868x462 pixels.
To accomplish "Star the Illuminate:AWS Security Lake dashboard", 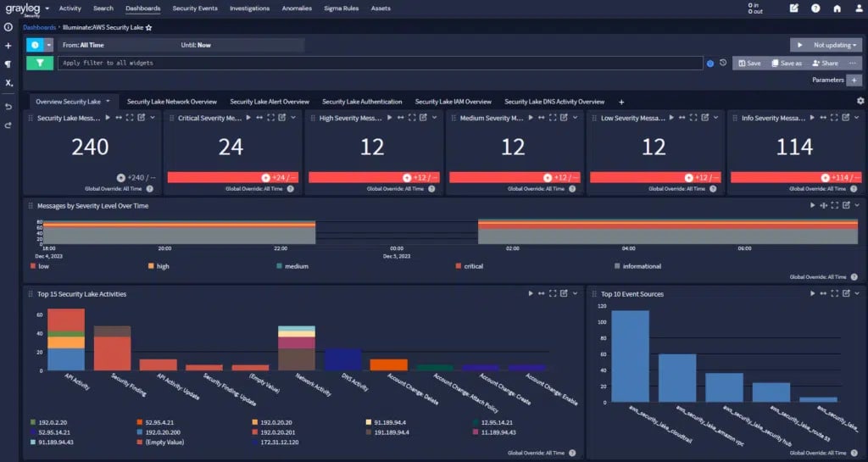I will (x=149, y=28).
